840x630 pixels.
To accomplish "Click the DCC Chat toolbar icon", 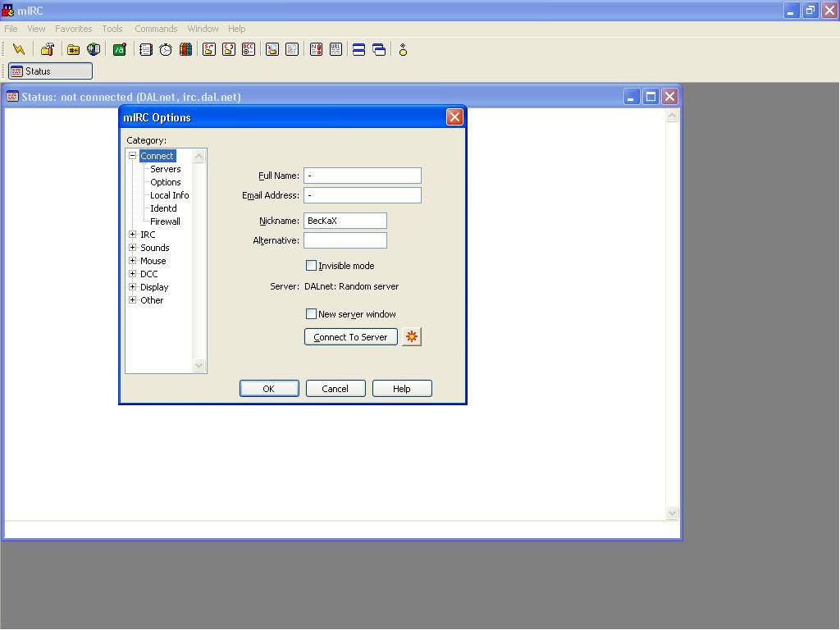I will (229, 49).
